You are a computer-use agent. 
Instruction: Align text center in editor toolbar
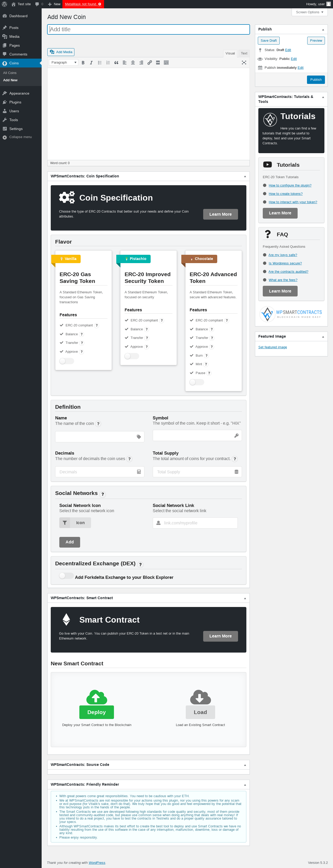(x=133, y=63)
